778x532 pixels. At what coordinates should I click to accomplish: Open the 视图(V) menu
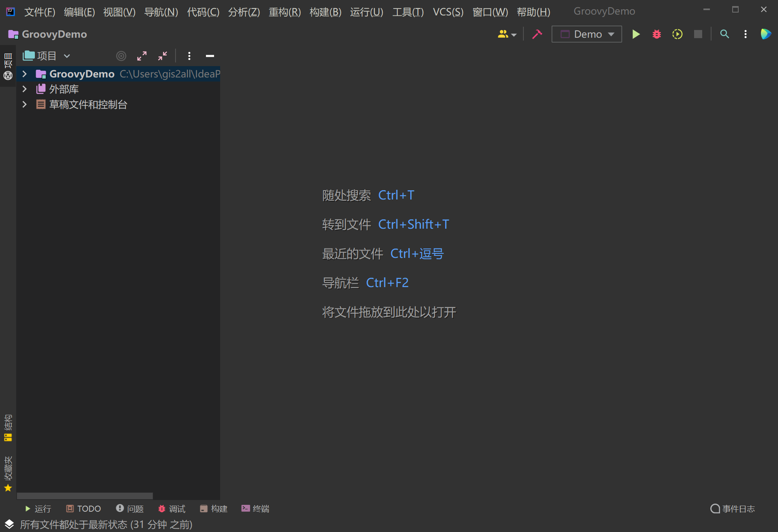pyautogui.click(x=119, y=12)
